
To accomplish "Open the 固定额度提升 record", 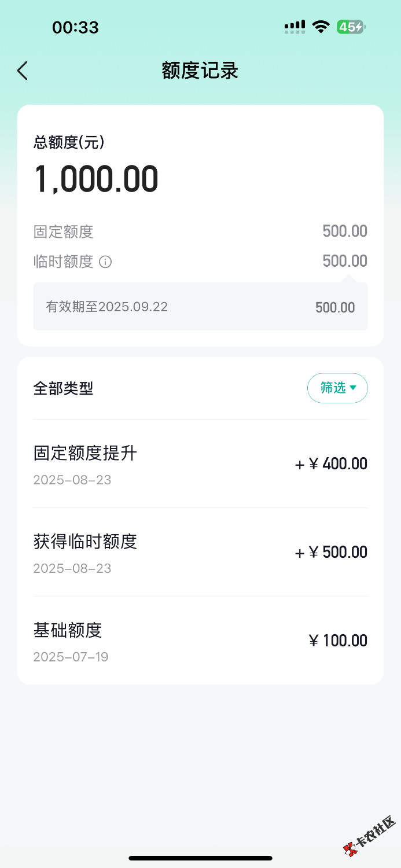I will point(200,464).
